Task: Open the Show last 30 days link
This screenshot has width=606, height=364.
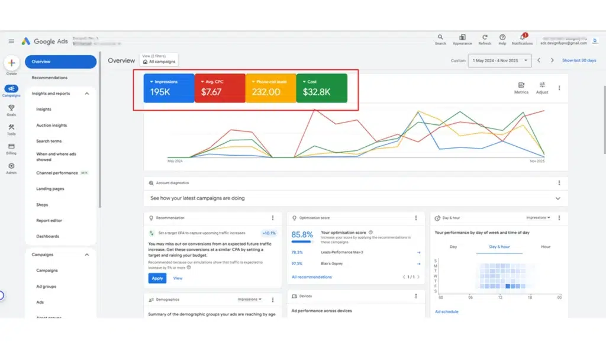Action: pos(578,60)
